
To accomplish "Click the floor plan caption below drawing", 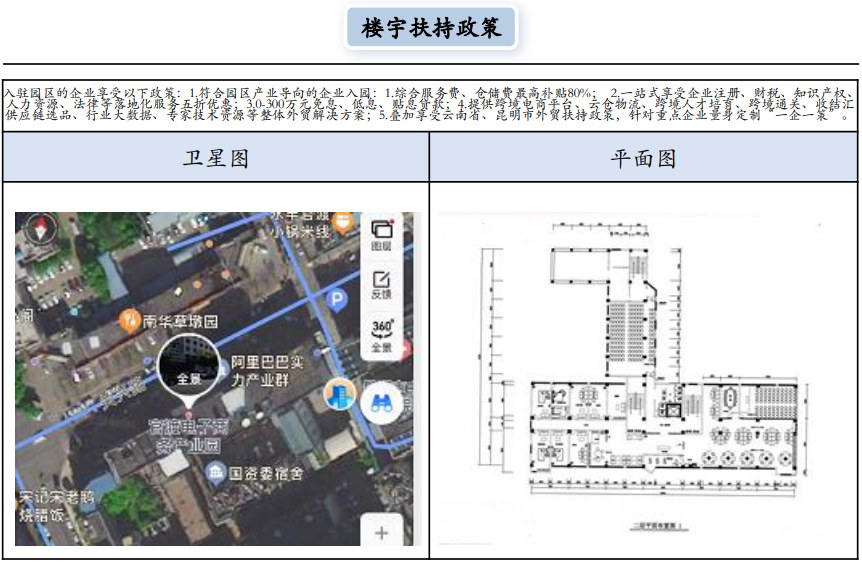I will tap(659, 526).
